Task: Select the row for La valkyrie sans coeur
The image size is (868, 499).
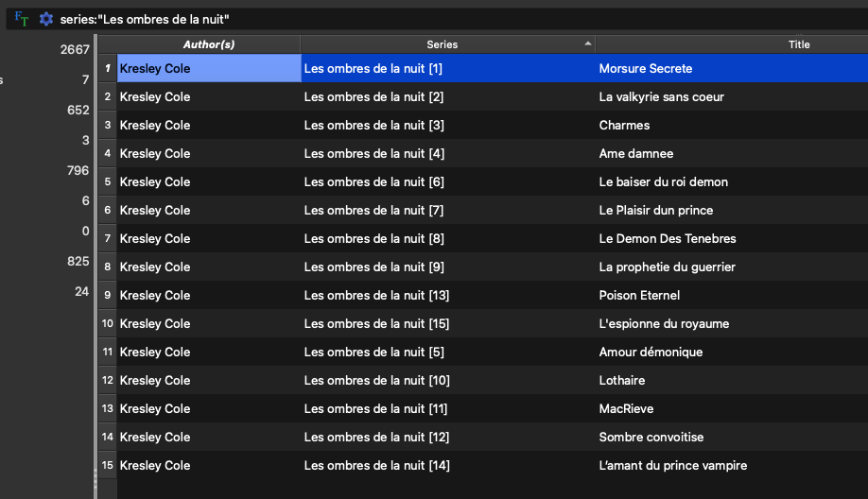Action: (x=662, y=96)
